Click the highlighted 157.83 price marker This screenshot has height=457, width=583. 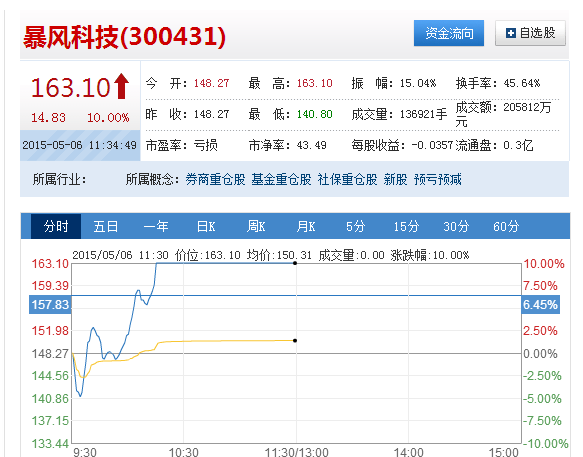click(50, 305)
